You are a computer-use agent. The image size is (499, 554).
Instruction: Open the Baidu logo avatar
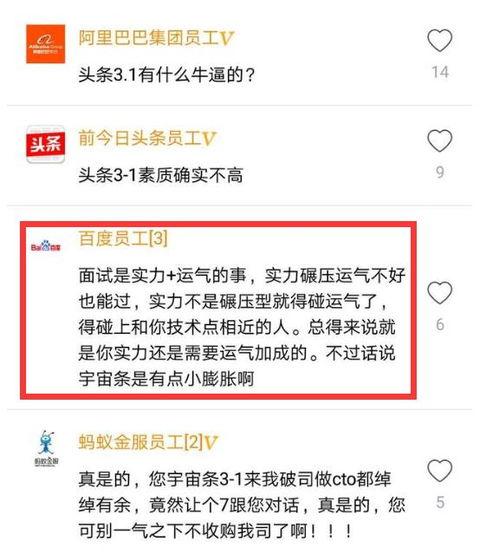tap(46, 246)
